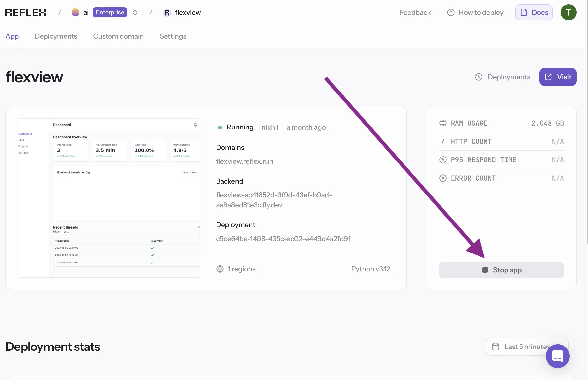Open the Docs button

click(534, 12)
